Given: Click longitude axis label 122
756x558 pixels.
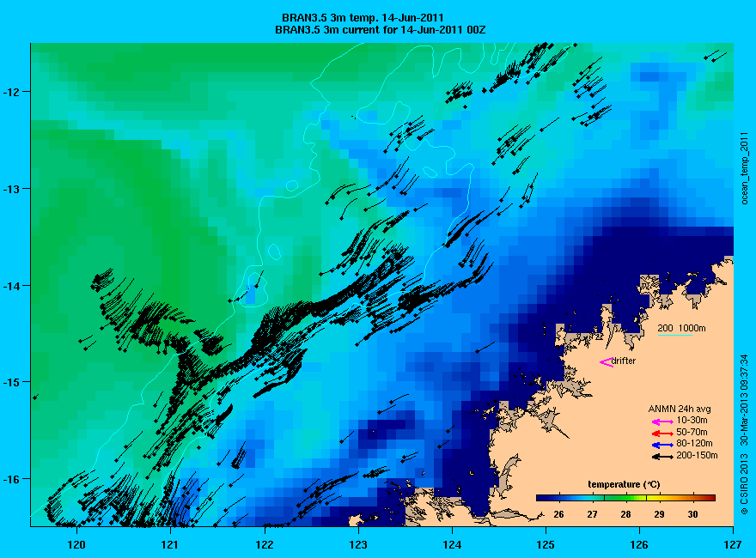Looking at the screenshot, I should (265, 545).
